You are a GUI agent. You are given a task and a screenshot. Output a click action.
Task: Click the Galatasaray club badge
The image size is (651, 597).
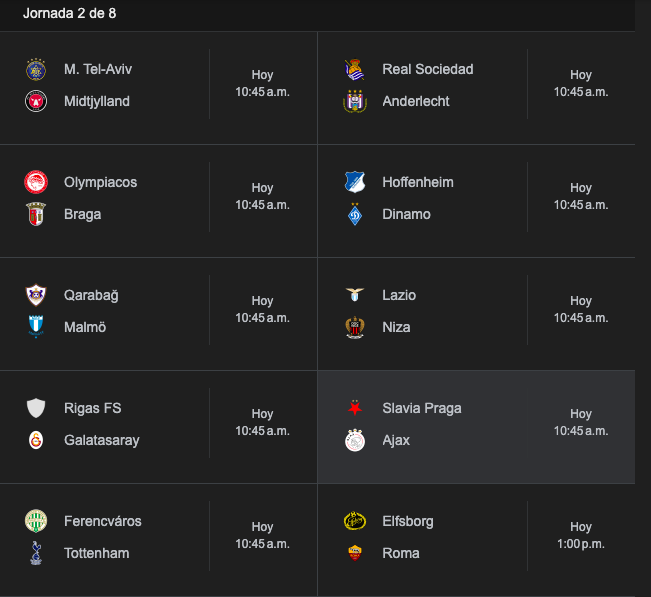click(x=36, y=440)
